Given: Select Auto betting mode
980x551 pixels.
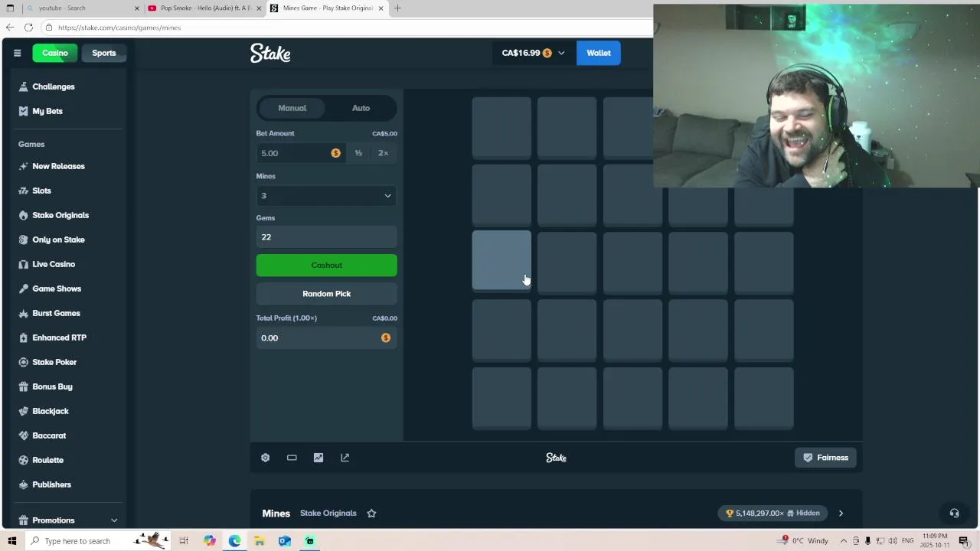Looking at the screenshot, I should coord(361,108).
